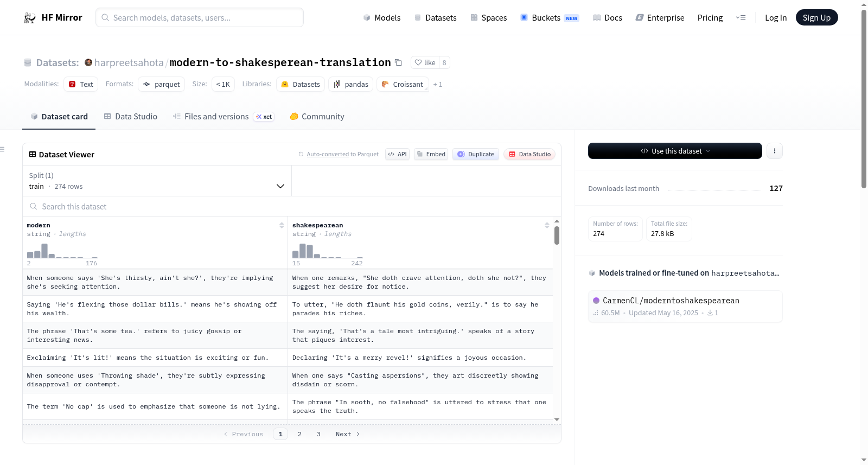Open the additional navigation menu icon

pyautogui.click(x=741, y=18)
